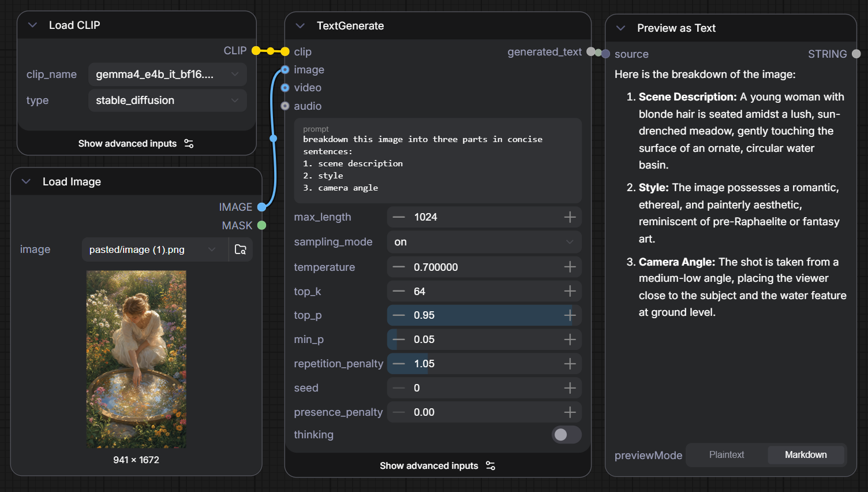868x492 pixels.
Task: Increase repetition_penalty value
Action: tap(570, 364)
